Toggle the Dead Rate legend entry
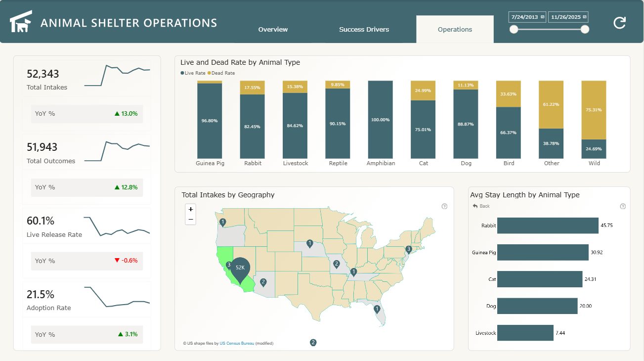The height and width of the screenshot is (361, 644). [221, 73]
